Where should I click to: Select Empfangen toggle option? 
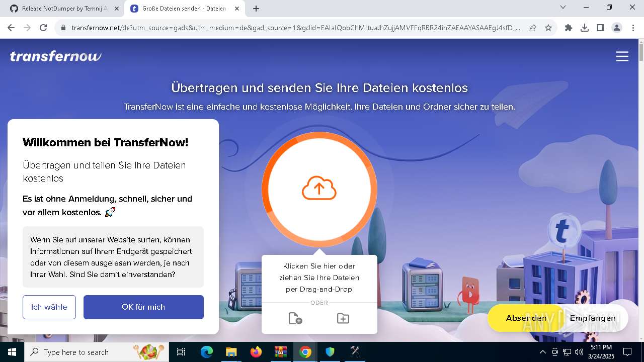click(593, 318)
